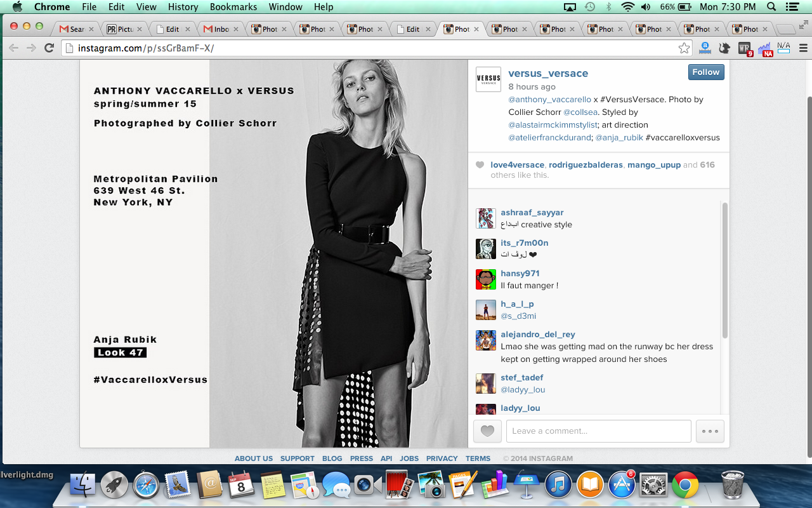Open liker love4versace's profile
The image size is (812, 508).
[518, 165]
